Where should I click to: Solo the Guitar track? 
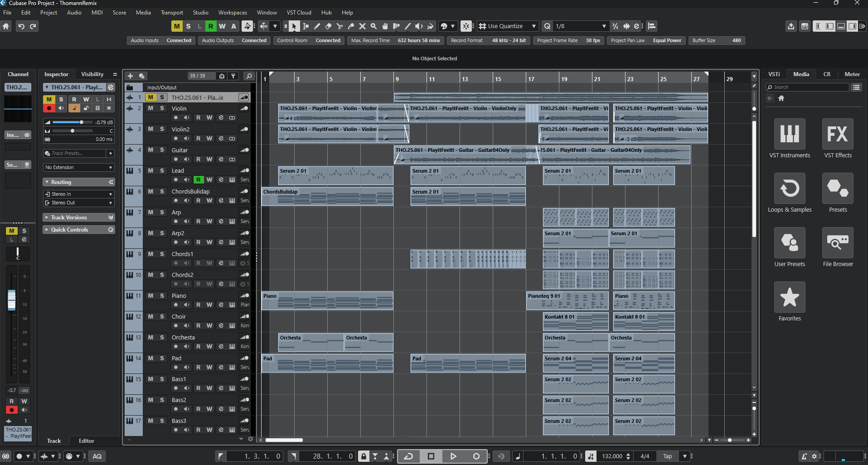click(162, 150)
